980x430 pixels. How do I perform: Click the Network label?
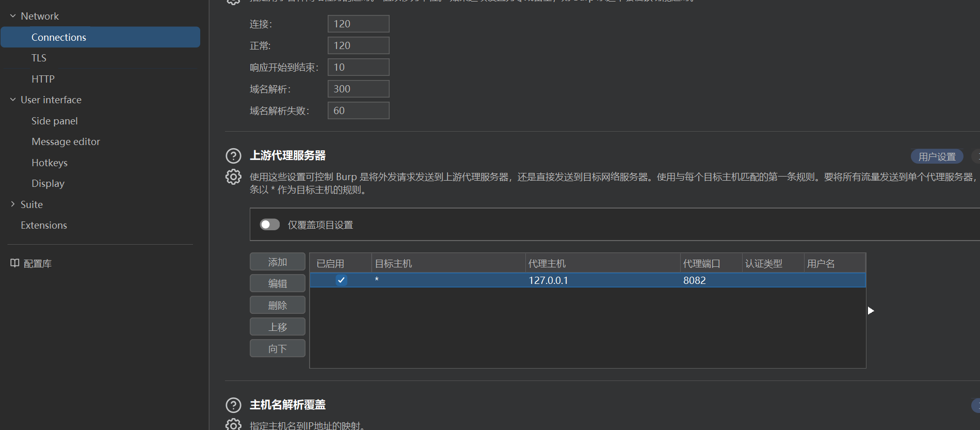[x=40, y=16]
